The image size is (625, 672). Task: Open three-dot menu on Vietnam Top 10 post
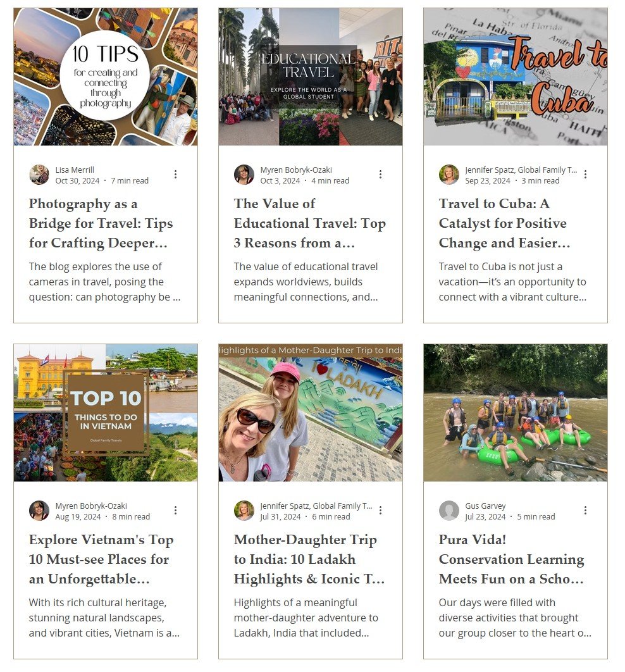pyautogui.click(x=175, y=511)
